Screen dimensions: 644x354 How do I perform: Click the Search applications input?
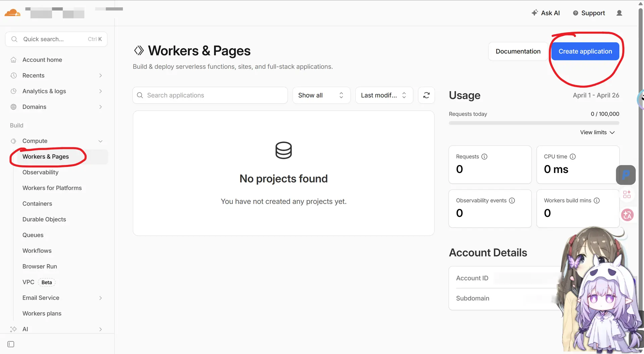[x=210, y=95]
